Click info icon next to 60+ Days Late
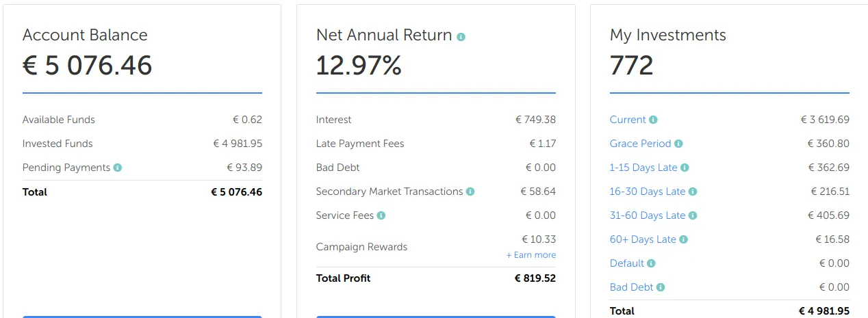 click(x=683, y=239)
